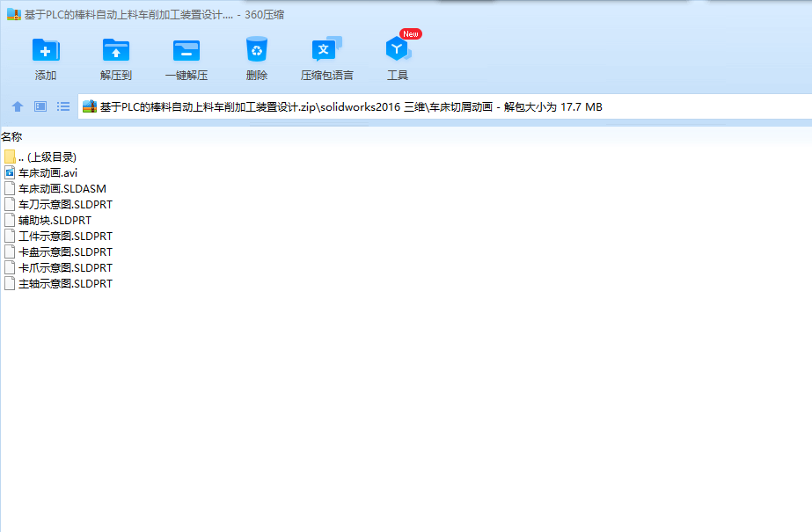Click the 删除 (Delete) trash icon
Image resolution: width=812 pixels, height=532 pixels.
pyautogui.click(x=256, y=49)
